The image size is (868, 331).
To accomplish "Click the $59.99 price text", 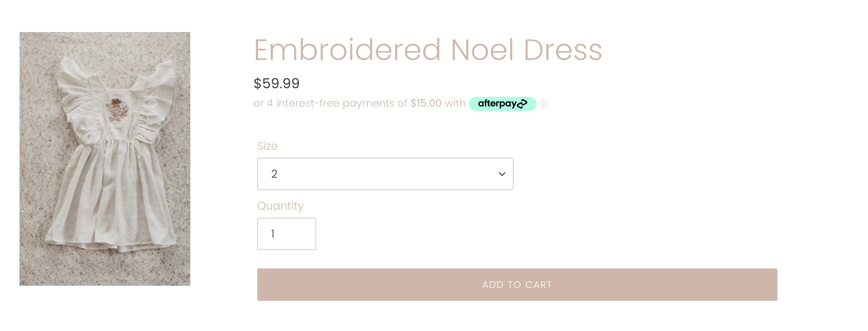I will (276, 83).
